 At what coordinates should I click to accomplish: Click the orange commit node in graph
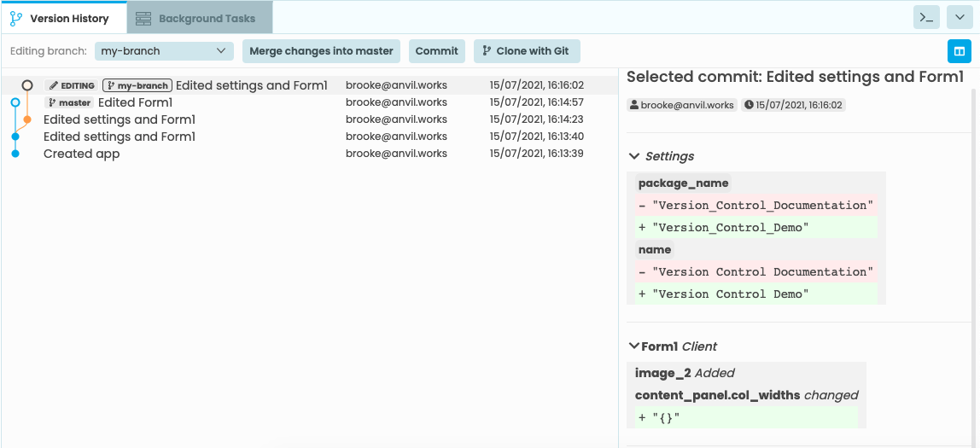click(x=27, y=119)
